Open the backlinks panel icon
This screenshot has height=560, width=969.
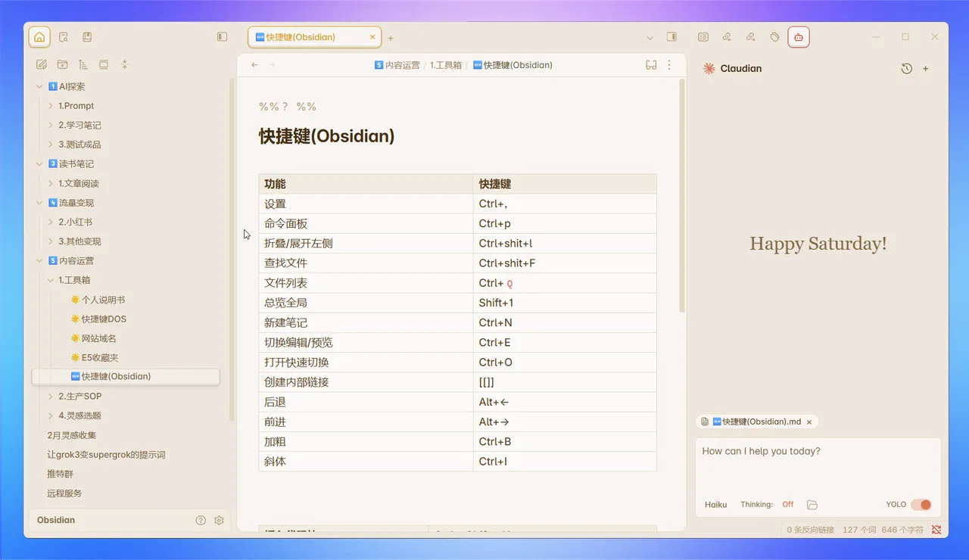[x=727, y=37]
